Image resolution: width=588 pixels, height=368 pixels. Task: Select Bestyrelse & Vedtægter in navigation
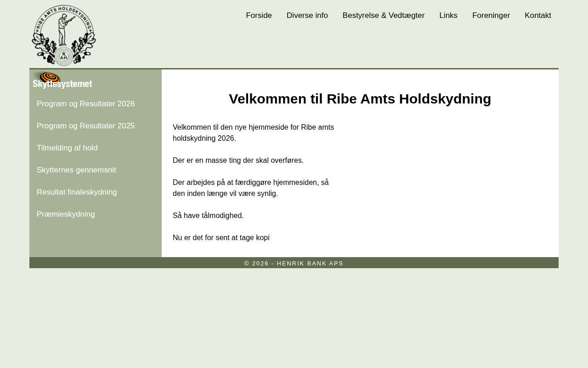point(384,16)
